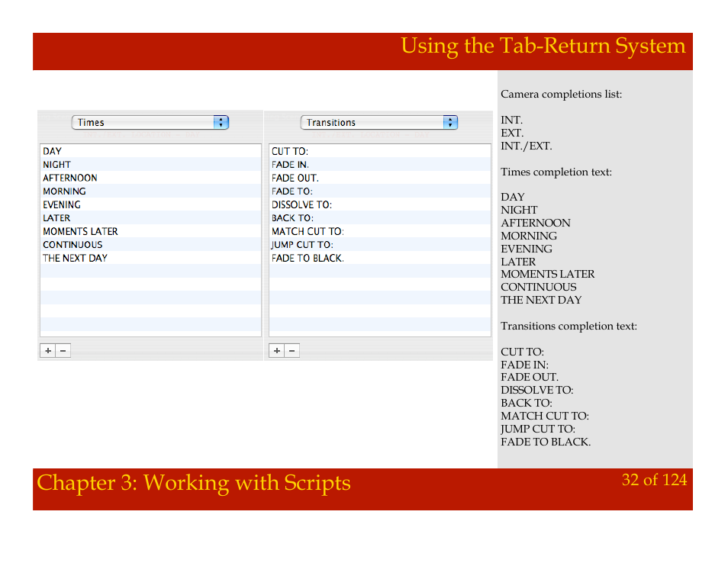Click DISSOLVE TO: in the sidebar text
728x563 pixels.
tap(537, 391)
